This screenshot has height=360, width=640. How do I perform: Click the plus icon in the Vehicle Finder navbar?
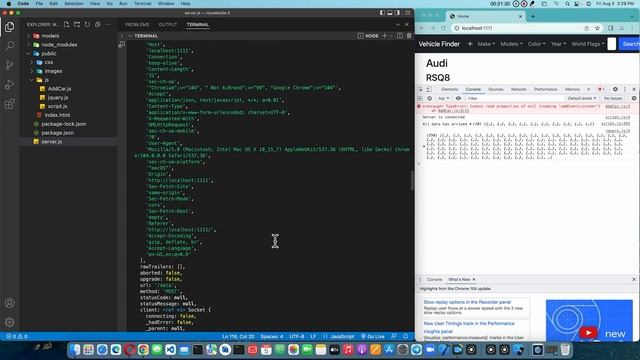(470, 44)
